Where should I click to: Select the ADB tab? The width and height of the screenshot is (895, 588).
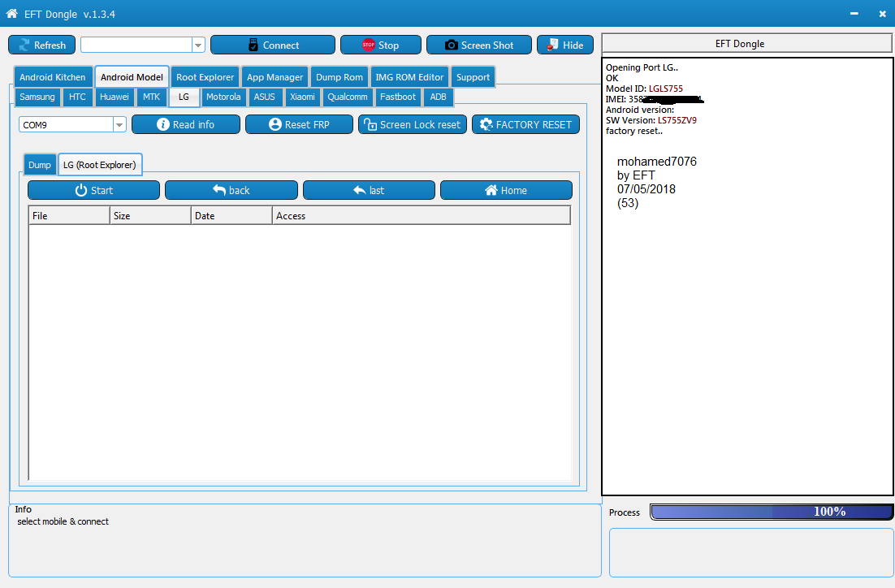tap(438, 97)
